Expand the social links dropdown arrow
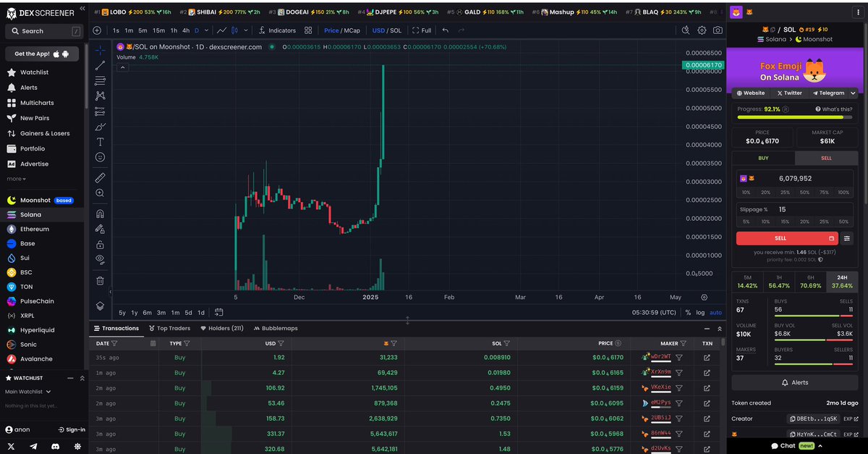This screenshot has height=454, width=868. pos(853,93)
